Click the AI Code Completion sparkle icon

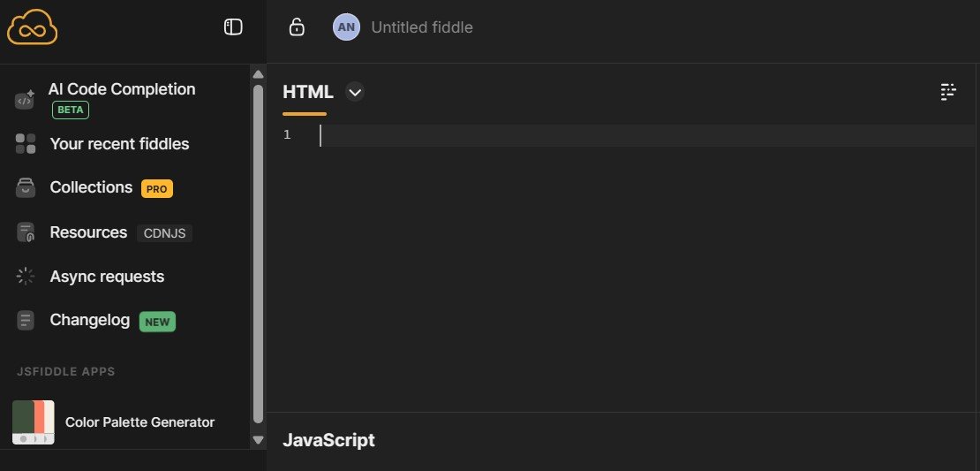(x=25, y=99)
